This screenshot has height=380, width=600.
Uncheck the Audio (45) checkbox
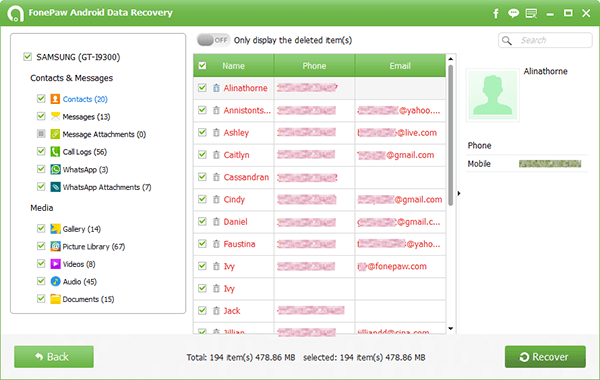(41, 281)
